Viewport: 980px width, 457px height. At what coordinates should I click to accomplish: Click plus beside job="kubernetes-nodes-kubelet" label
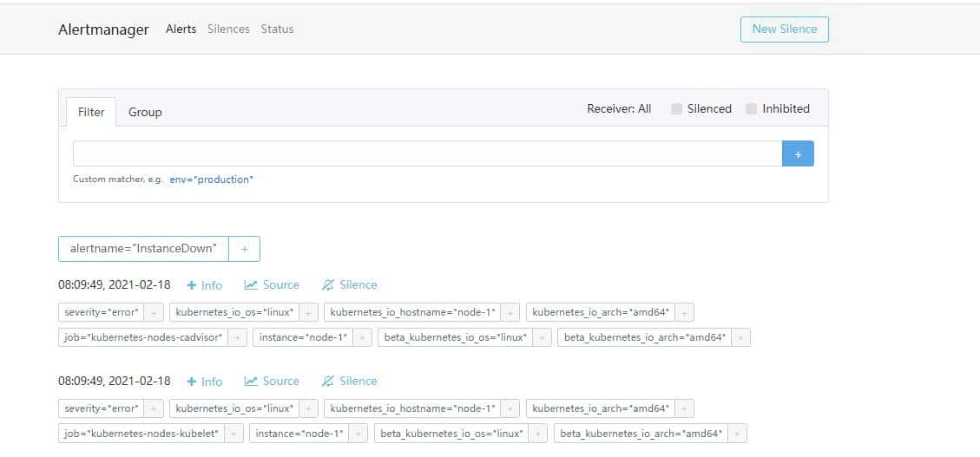pos(234,434)
